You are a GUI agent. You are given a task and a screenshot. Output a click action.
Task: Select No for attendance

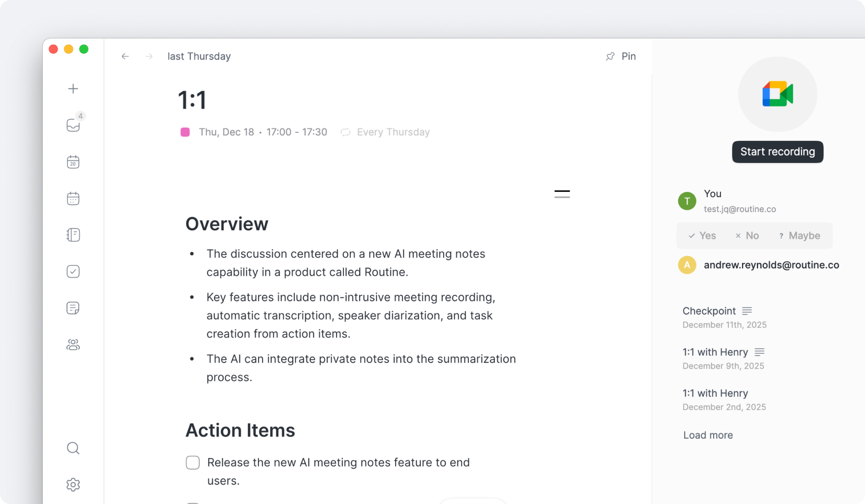point(747,236)
